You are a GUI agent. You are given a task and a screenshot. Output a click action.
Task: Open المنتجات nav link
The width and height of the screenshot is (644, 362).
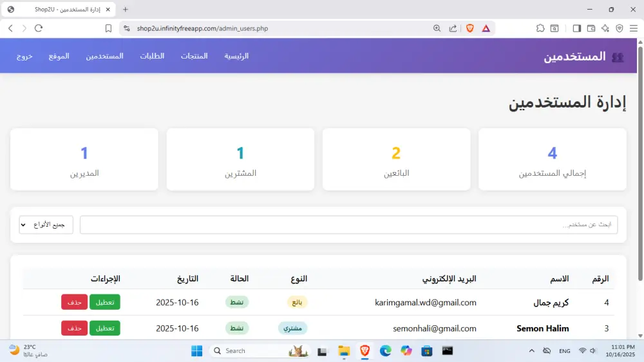click(194, 56)
